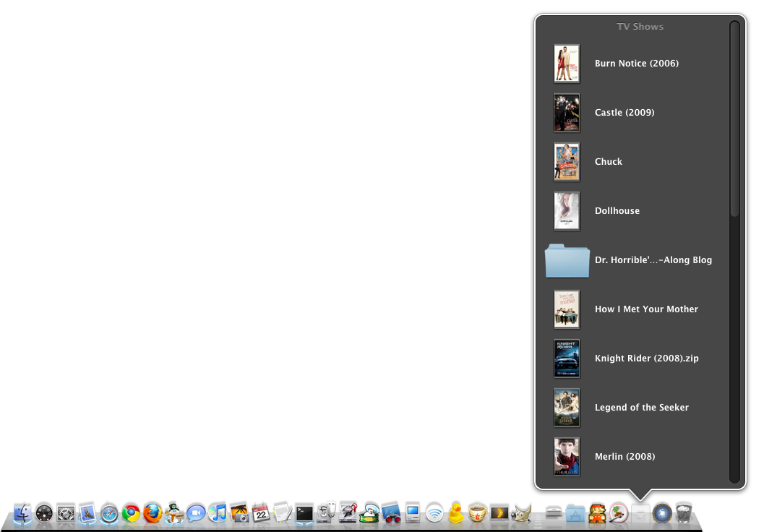This screenshot has width=764, height=532.
Task: Open iCal calendar showing 22
Action: coord(261,513)
